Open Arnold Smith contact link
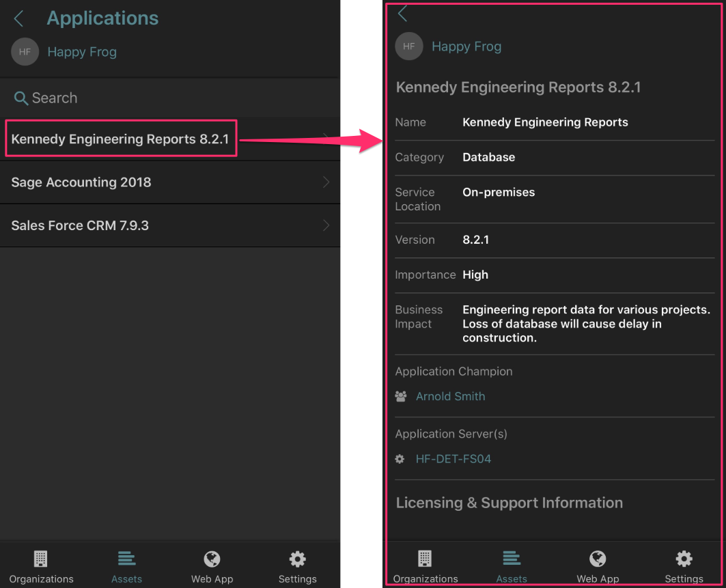The width and height of the screenshot is (726, 588). 450,396
